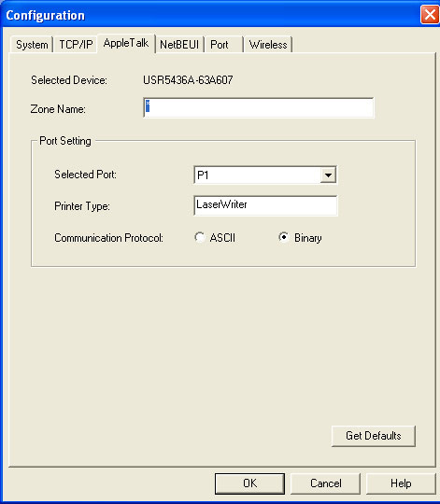The image size is (440, 504).
Task: Go to the NetBEUI tab
Action: pyautogui.click(x=179, y=45)
